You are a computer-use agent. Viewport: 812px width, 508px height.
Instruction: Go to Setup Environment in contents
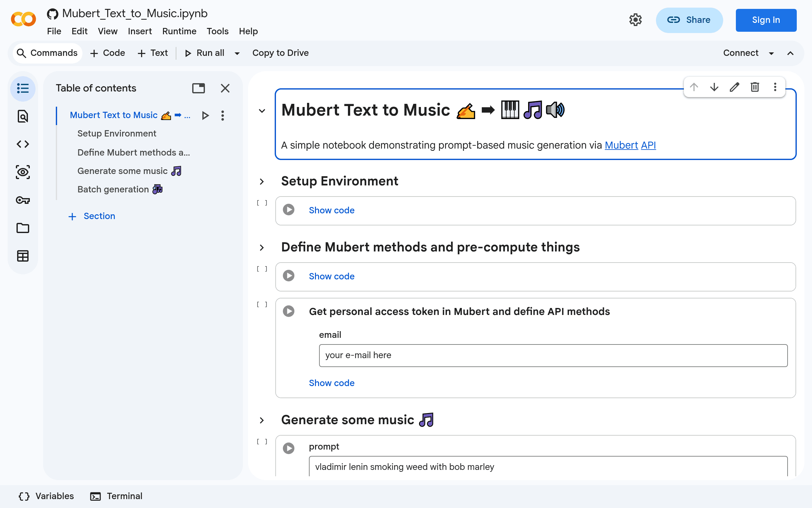117,134
